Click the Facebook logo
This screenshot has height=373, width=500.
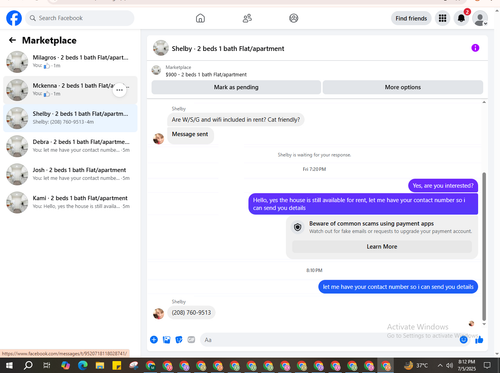14,18
